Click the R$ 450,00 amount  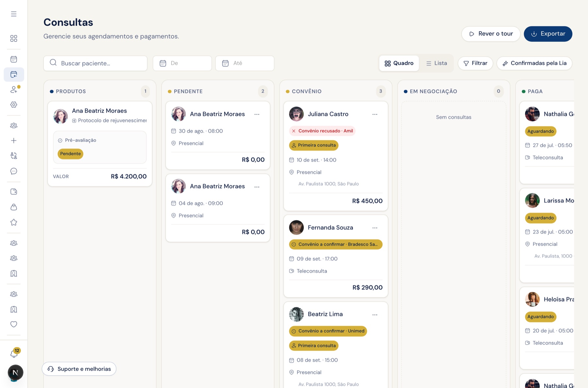[x=367, y=201]
